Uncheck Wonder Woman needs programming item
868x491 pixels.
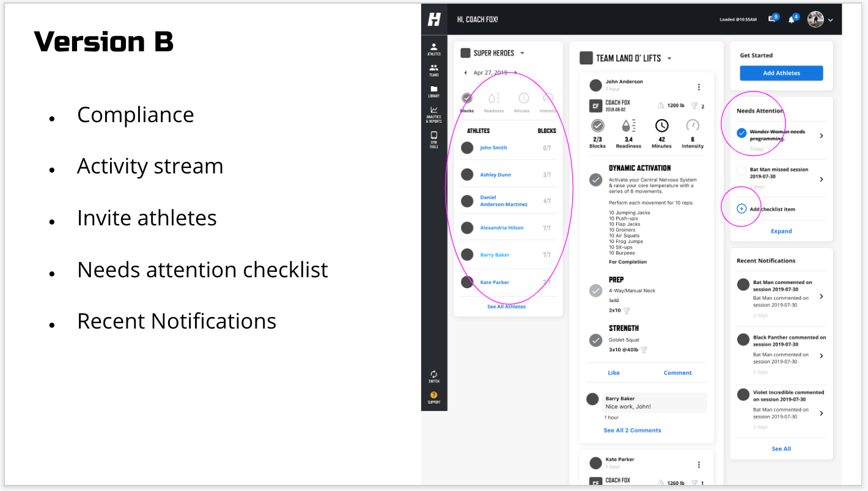pyautogui.click(x=741, y=133)
